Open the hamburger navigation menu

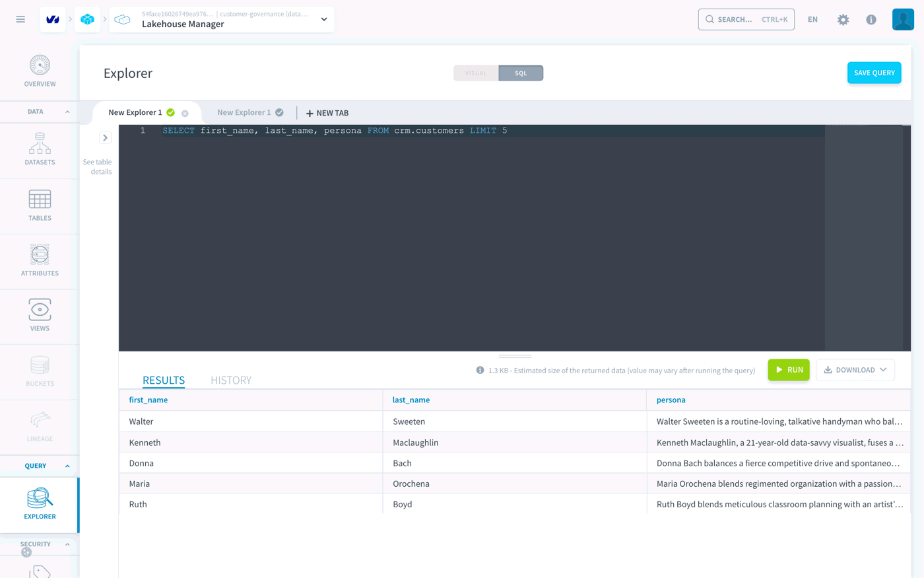pos(20,19)
